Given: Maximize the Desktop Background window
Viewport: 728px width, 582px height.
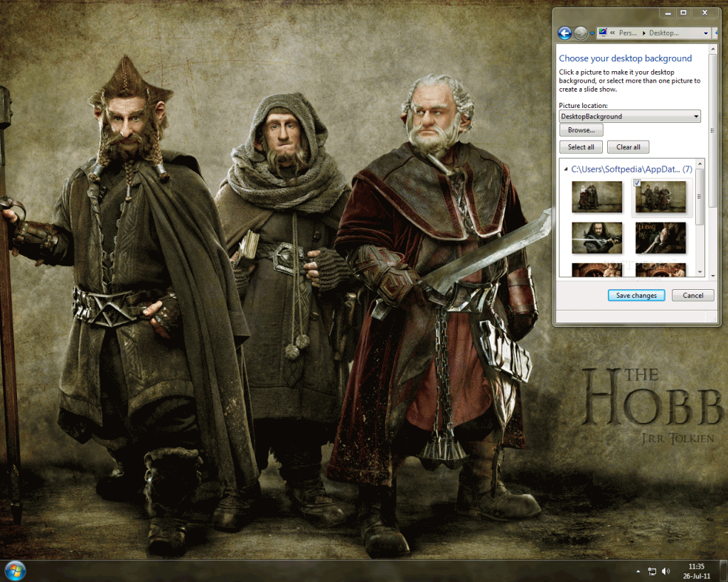Looking at the screenshot, I should 683,13.
